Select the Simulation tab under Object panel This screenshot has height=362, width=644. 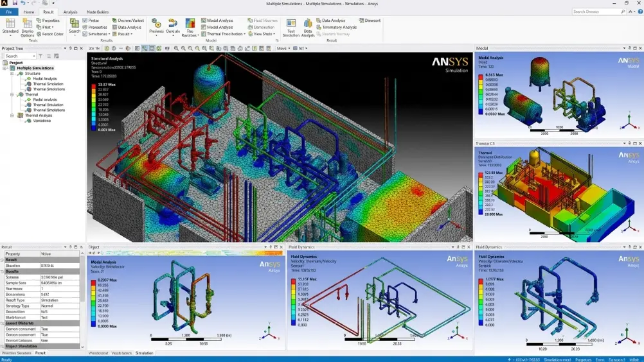click(144, 353)
